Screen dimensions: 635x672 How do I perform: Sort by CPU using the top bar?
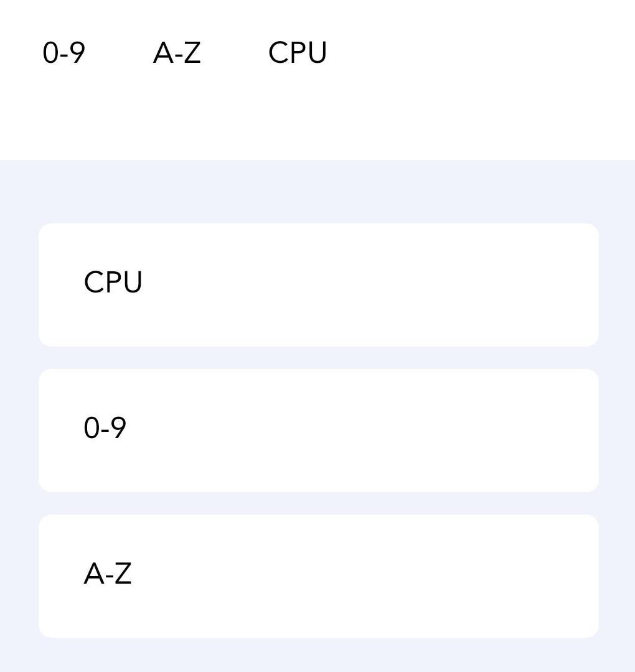tap(298, 53)
